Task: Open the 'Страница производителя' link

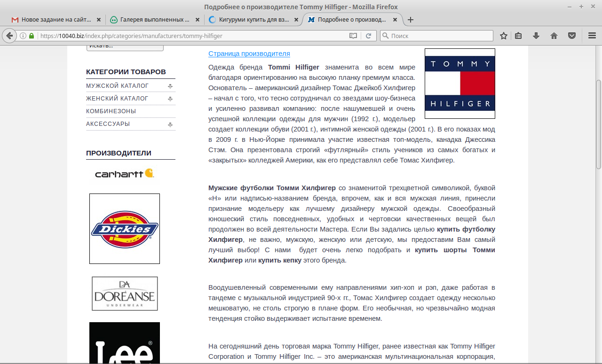Action: (249, 54)
